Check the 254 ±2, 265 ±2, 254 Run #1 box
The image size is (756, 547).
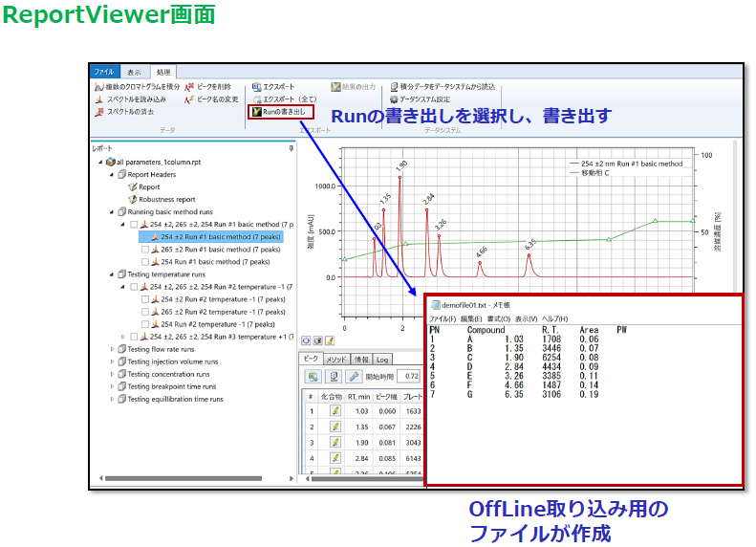pyautogui.click(x=134, y=225)
